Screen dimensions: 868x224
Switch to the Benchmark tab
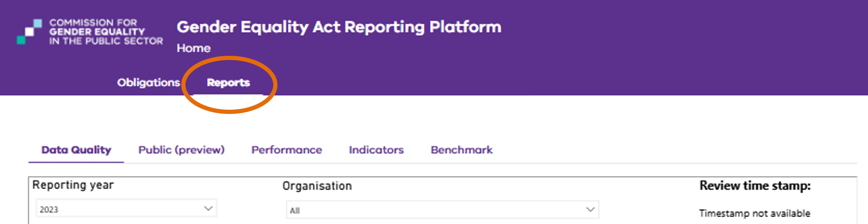tap(462, 150)
